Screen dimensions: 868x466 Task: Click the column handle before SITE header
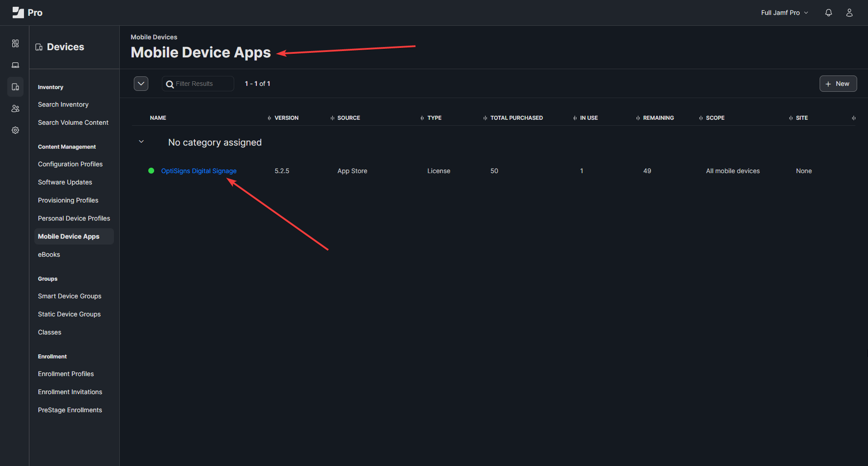click(x=791, y=118)
